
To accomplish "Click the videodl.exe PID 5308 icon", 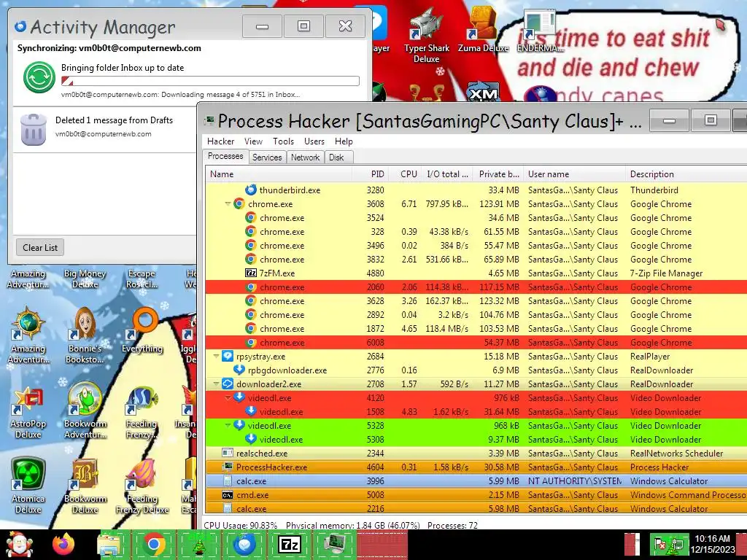I will pyautogui.click(x=251, y=439).
